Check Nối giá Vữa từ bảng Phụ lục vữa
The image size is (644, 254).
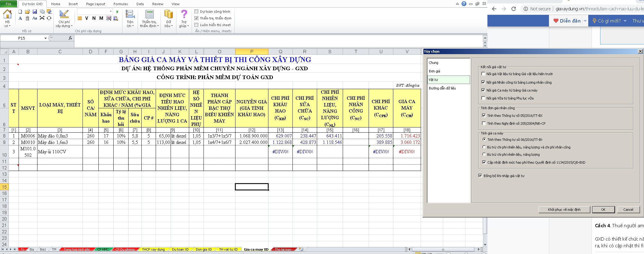tap(483, 98)
